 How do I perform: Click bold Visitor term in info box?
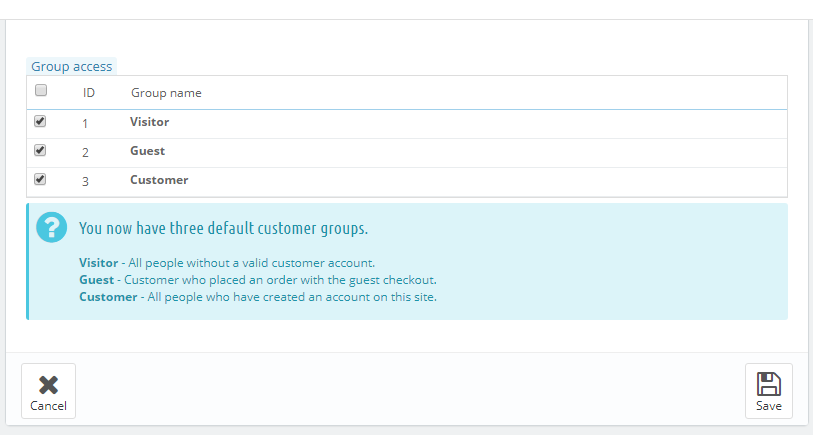(99, 263)
